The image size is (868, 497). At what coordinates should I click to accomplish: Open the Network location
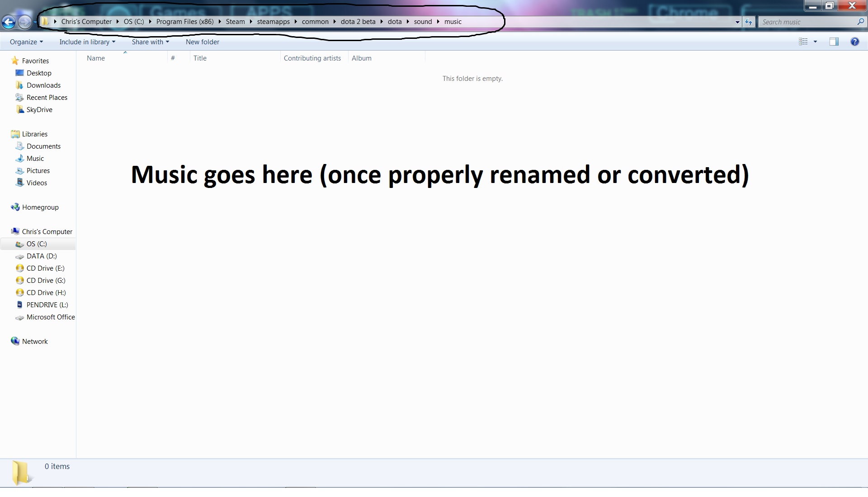tap(35, 342)
